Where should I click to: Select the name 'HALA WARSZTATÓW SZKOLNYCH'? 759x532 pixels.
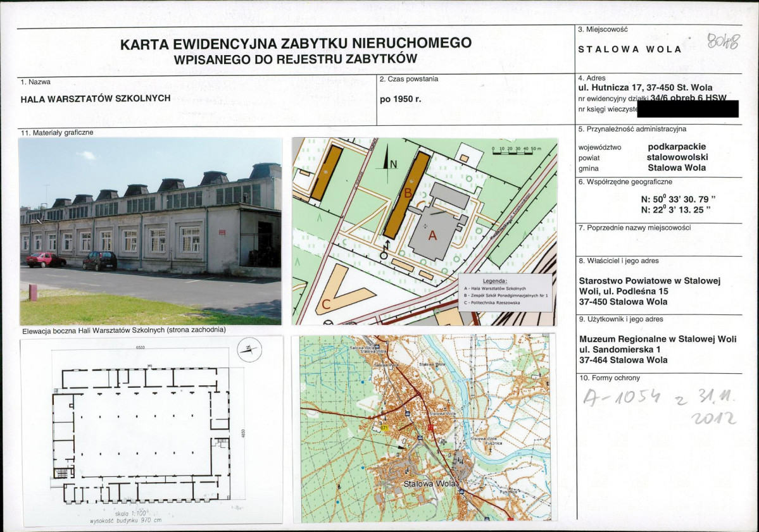click(x=96, y=98)
